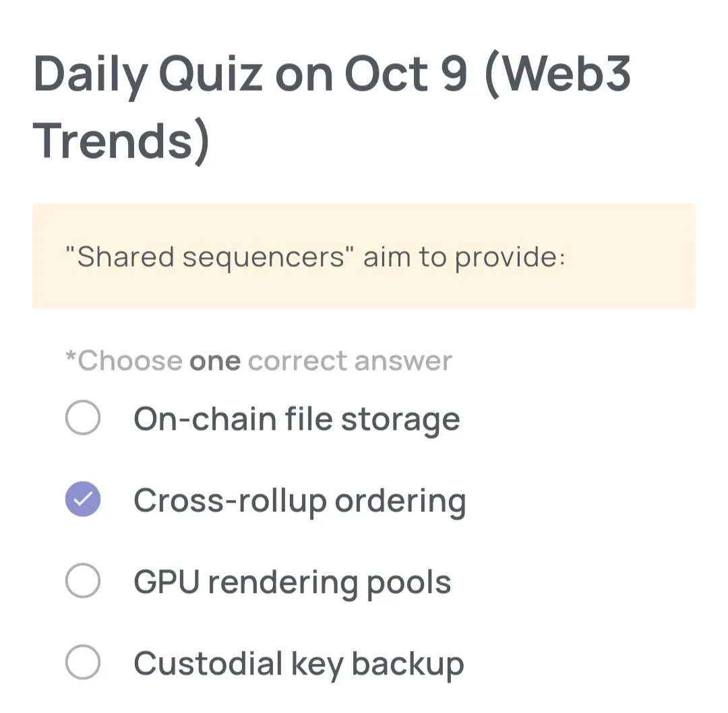The width and height of the screenshot is (728, 713).
Task: Click the empty radio circle beside GPU rendering pools
Action: point(82,580)
